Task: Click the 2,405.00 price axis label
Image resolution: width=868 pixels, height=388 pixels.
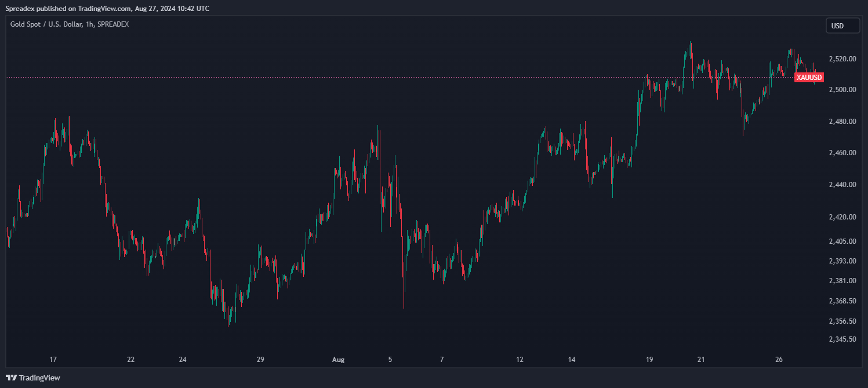Action: 843,241
